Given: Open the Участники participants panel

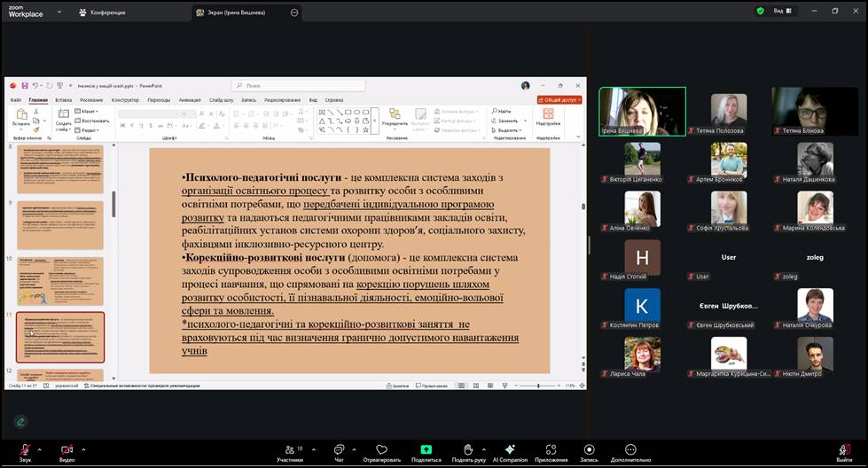Looking at the screenshot, I should [x=289, y=449].
